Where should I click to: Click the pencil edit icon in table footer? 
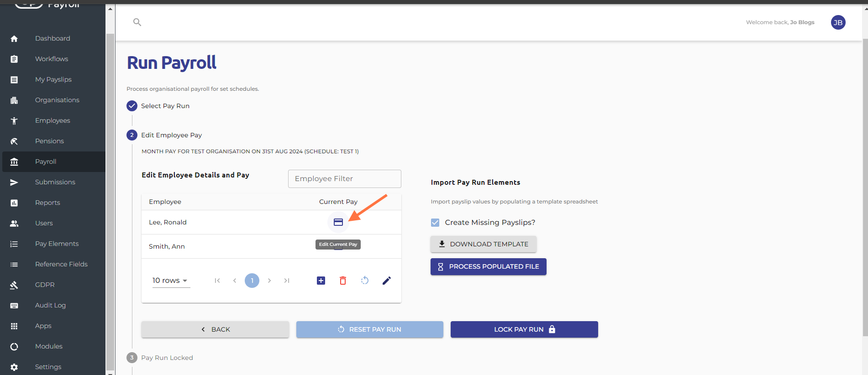tap(387, 281)
